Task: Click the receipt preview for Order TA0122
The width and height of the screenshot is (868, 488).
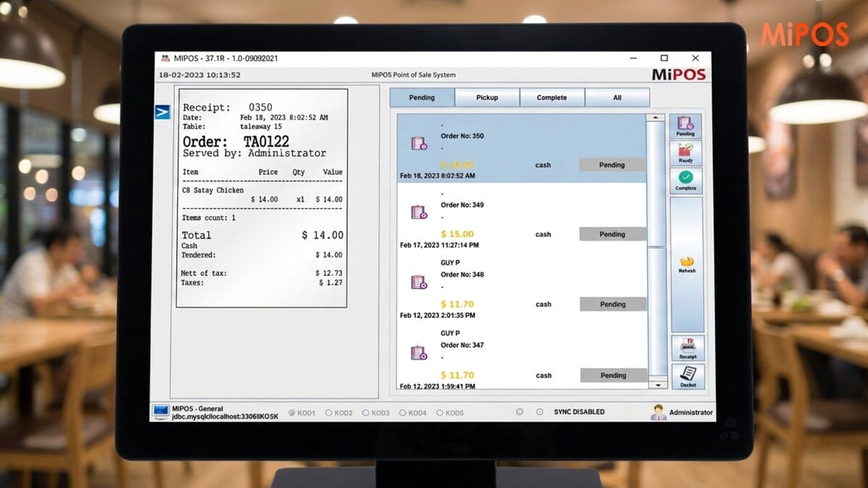Action: 263,198
